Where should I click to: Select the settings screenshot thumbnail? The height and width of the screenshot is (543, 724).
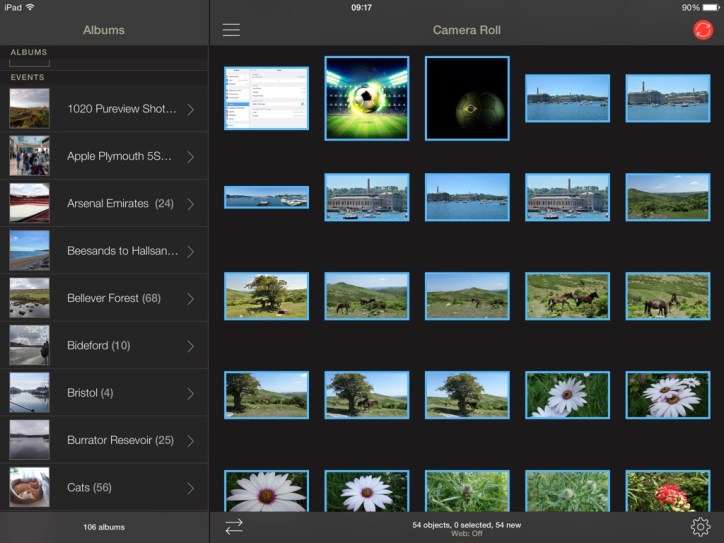coord(266,98)
